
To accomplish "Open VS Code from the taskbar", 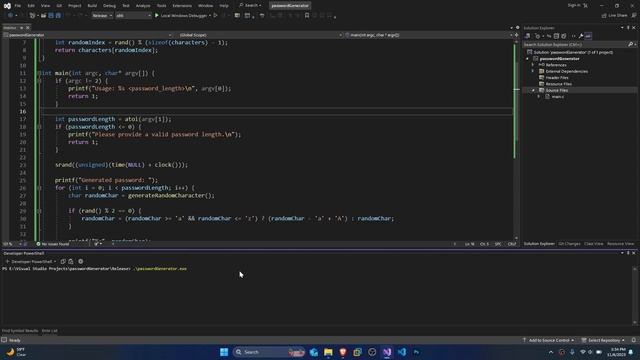I will [402, 352].
